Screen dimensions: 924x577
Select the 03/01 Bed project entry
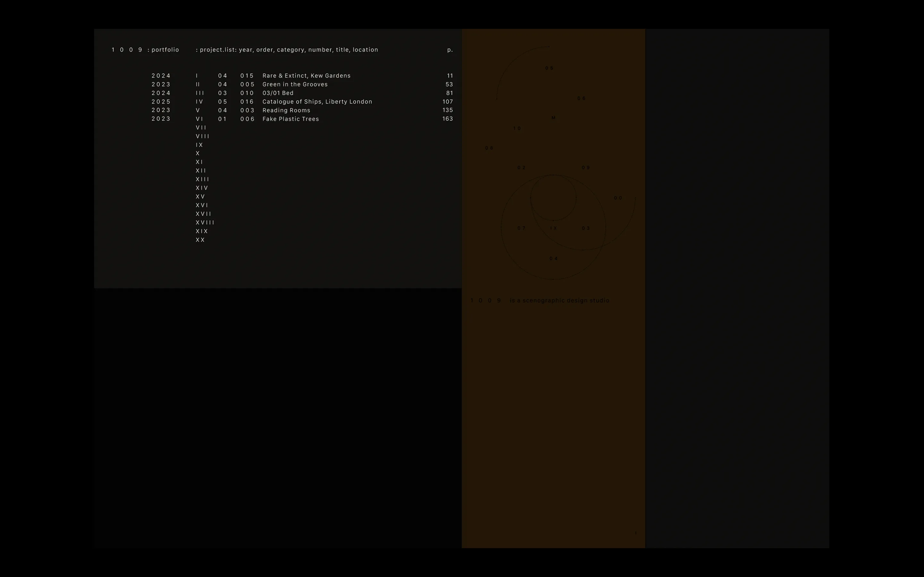[278, 93]
